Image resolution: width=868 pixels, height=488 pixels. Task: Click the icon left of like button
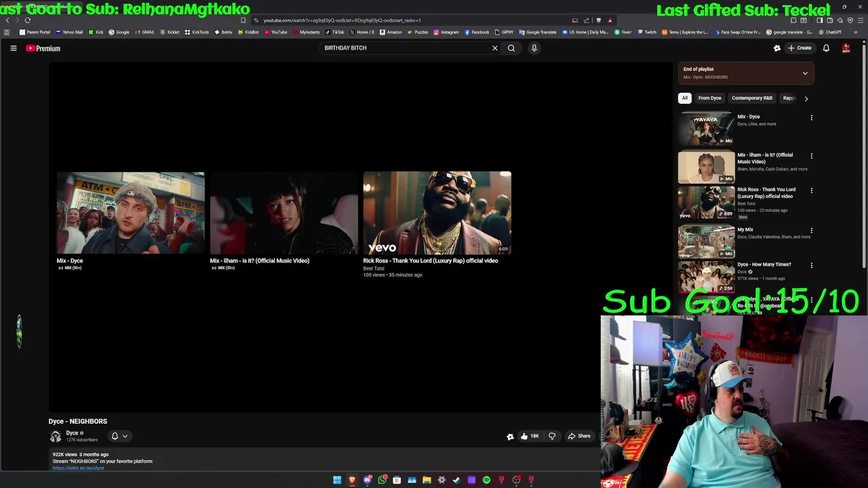coord(510,436)
